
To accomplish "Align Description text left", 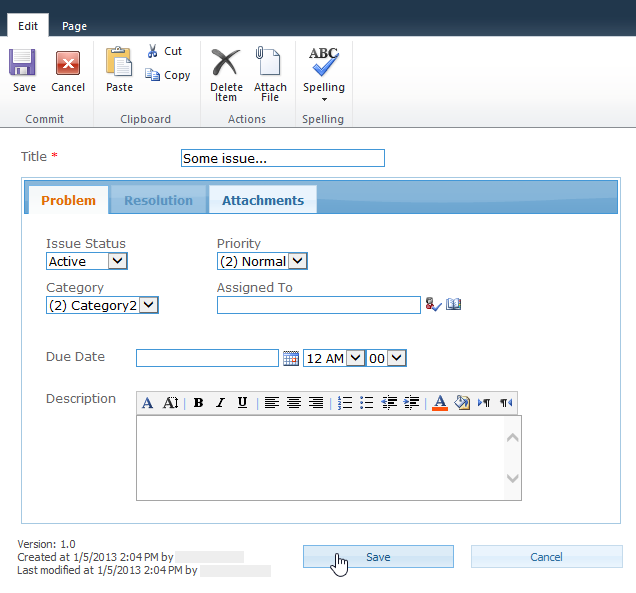I will pyautogui.click(x=272, y=403).
